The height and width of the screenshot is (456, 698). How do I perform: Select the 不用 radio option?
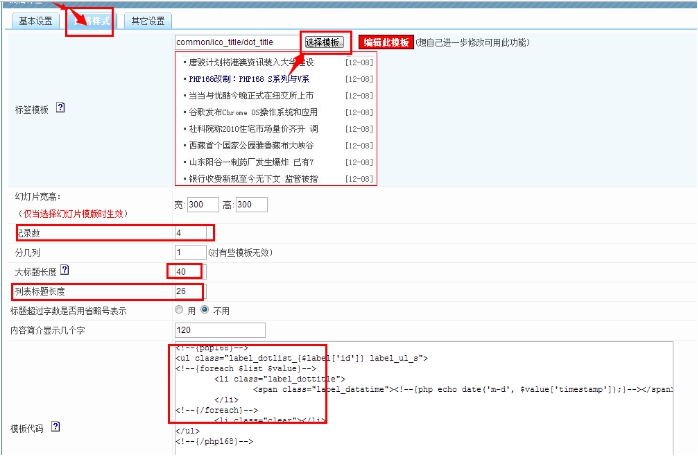206,310
